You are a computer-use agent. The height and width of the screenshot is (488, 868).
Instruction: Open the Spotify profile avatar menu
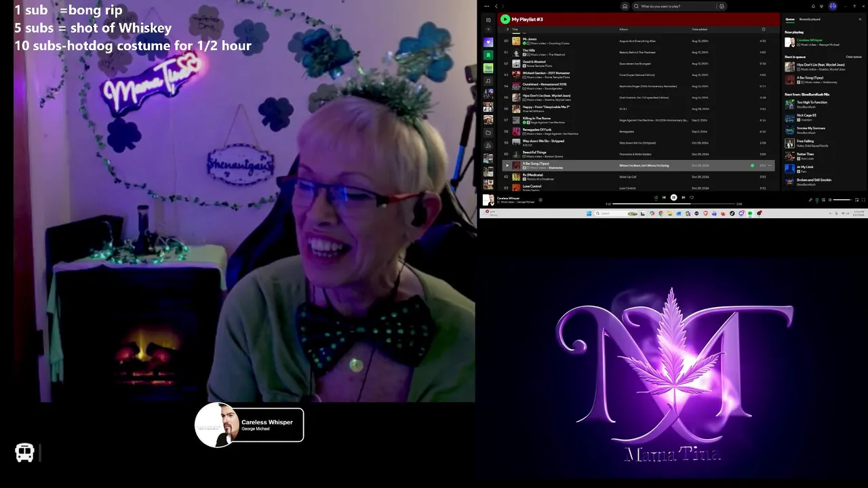[x=833, y=6]
